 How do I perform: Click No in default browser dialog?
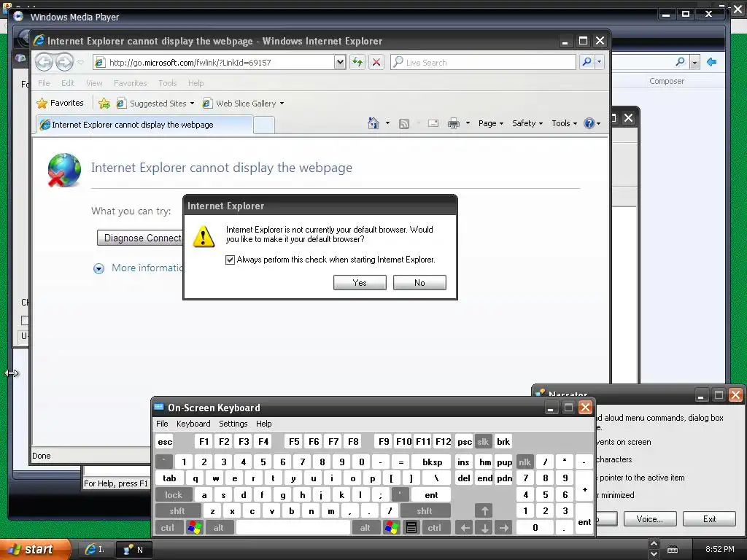coord(419,282)
